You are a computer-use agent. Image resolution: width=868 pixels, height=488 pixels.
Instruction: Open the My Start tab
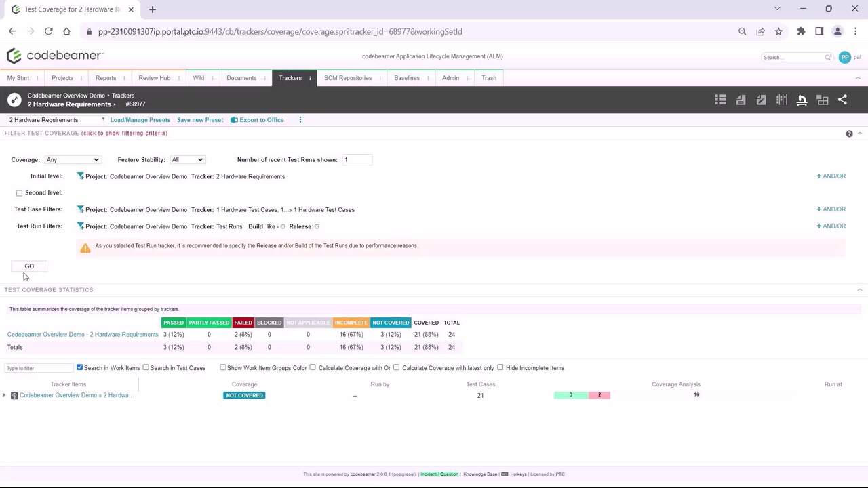(18, 78)
